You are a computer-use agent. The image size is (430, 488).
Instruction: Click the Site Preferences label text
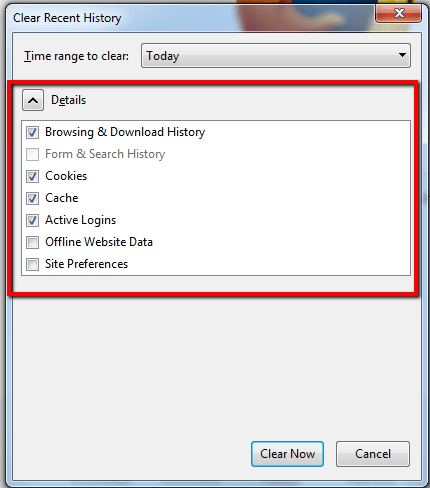87,264
